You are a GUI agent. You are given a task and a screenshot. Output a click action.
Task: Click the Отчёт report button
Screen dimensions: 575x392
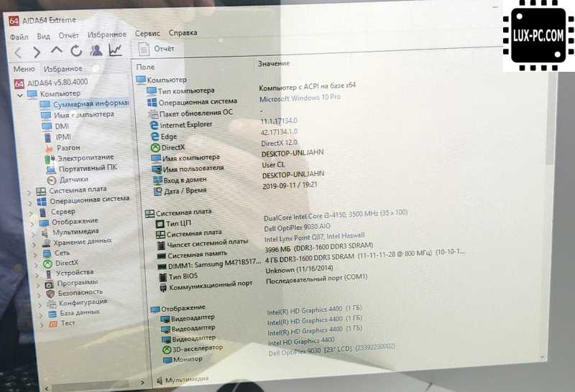[157, 49]
